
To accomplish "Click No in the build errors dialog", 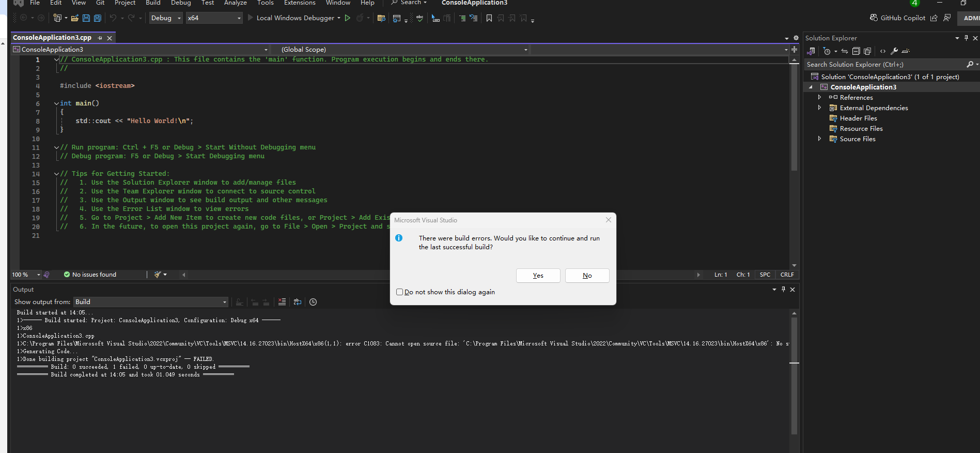I will pyautogui.click(x=587, y=276).
